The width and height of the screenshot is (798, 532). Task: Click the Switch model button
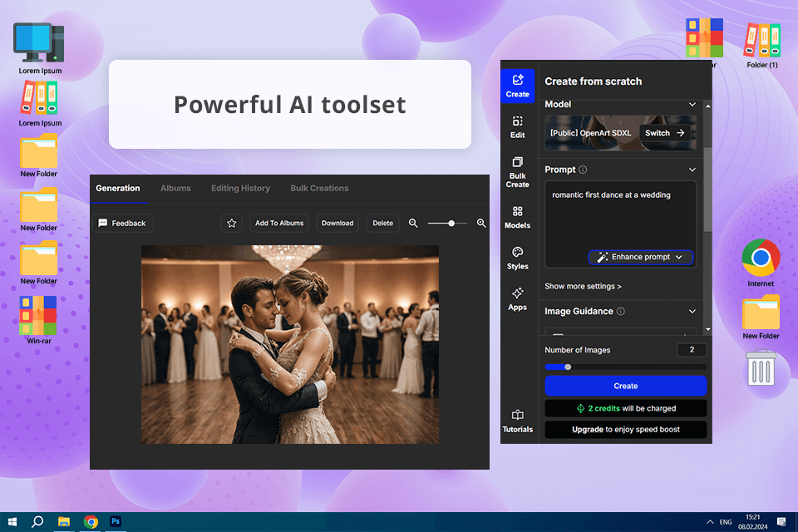pyautogui.click(x=665, y=133)
